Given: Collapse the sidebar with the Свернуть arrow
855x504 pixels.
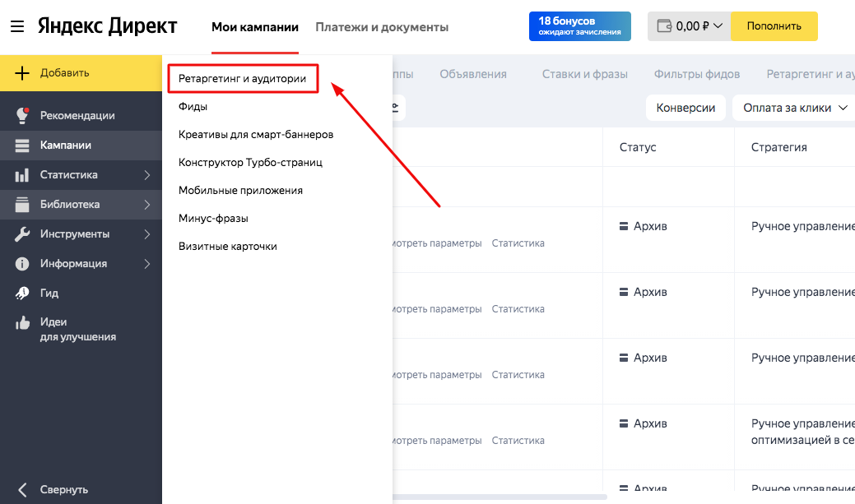Looking at the screenshot, I should tap(22, 489).
